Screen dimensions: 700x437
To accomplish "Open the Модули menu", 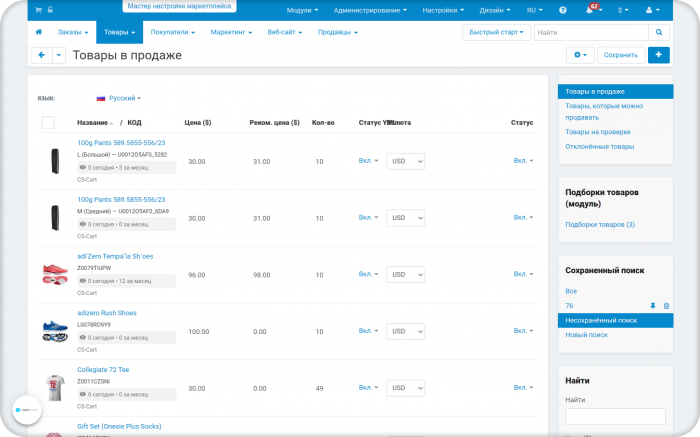I will pyautogui.click(x=302, y=10).
